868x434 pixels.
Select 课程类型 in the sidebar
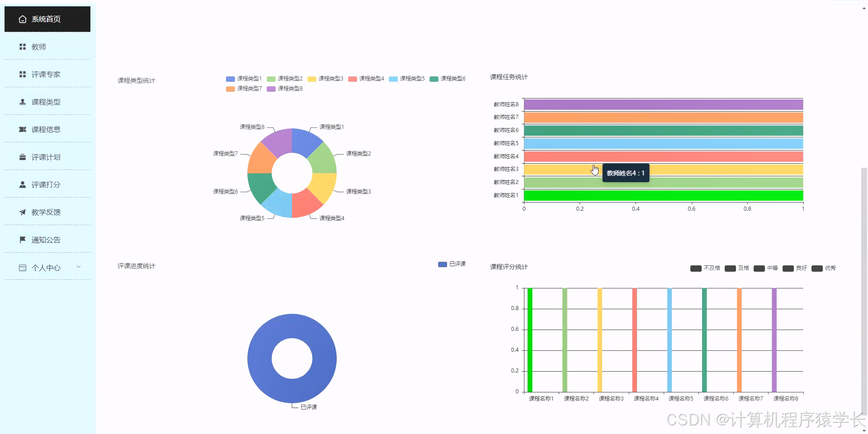pyautogui.click(x=47, y=102)
